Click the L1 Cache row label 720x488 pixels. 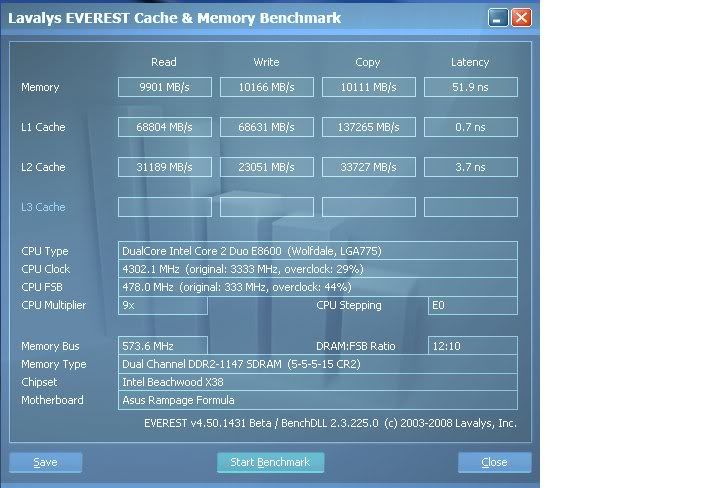point(43,127)
